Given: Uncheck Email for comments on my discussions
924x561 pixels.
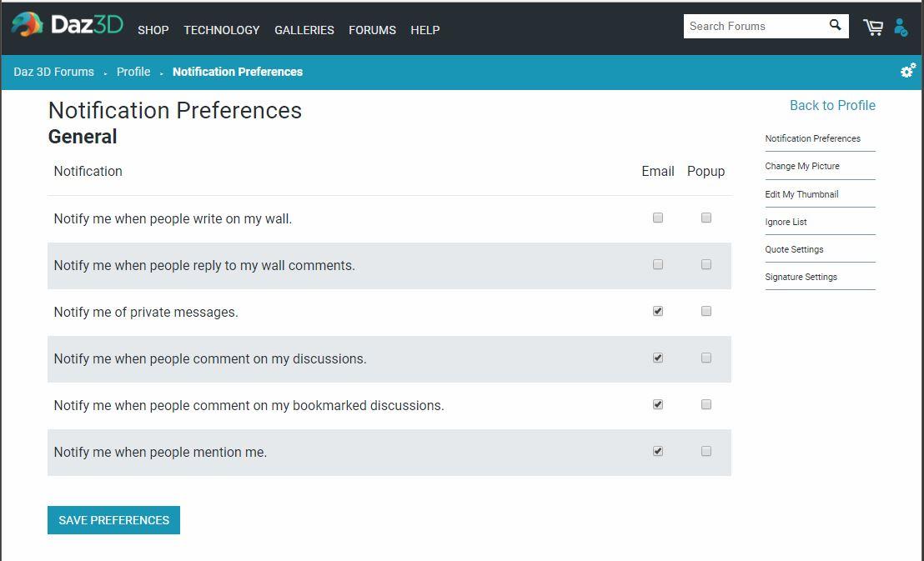Looking at the screenshot, I should (x=658, y=358).
